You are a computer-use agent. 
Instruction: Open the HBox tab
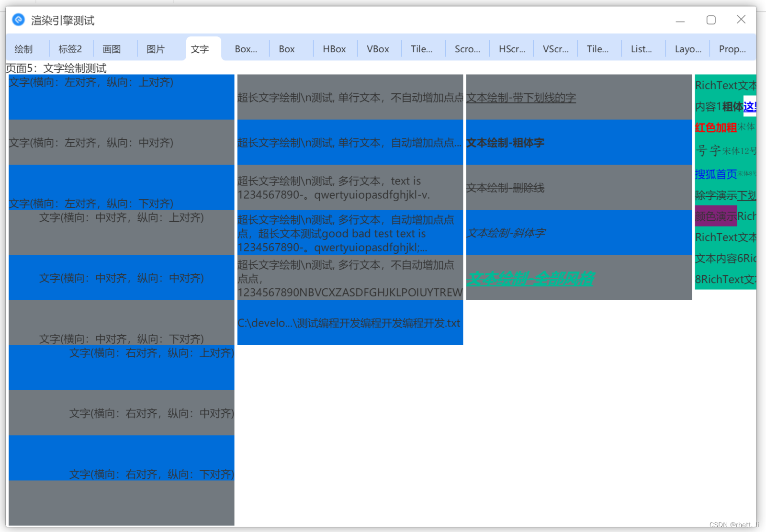coord(334,49)
